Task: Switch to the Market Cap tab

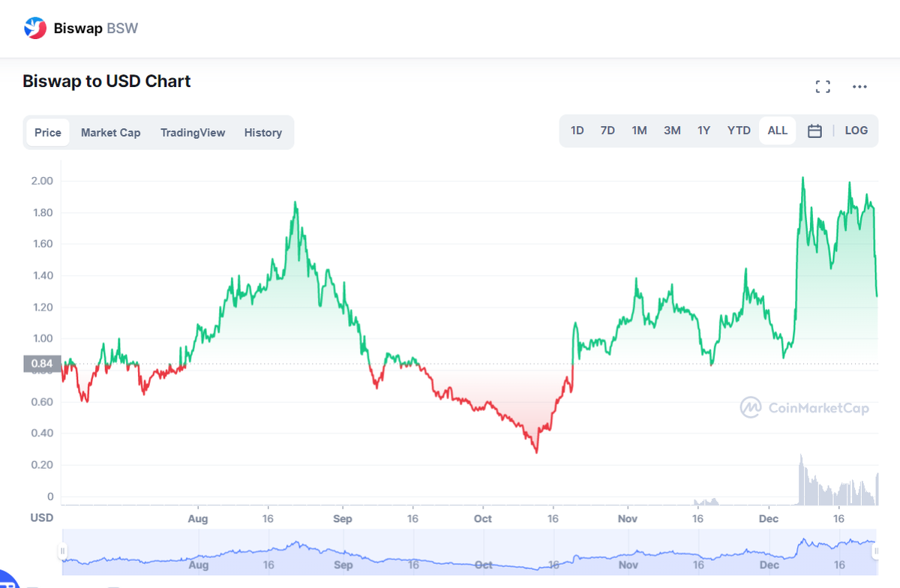Action: point(110,133)
